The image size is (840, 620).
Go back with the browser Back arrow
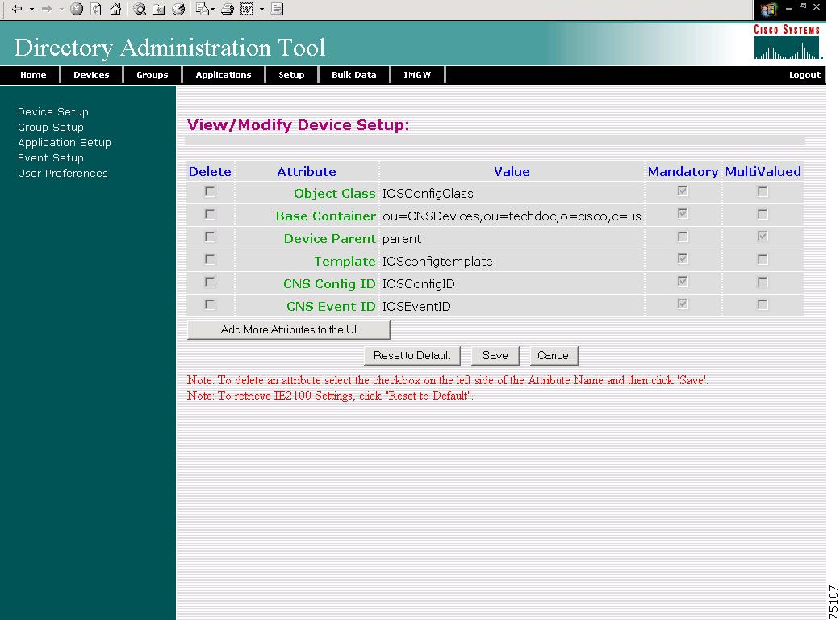pyautogui.click(x=17, y=9)
